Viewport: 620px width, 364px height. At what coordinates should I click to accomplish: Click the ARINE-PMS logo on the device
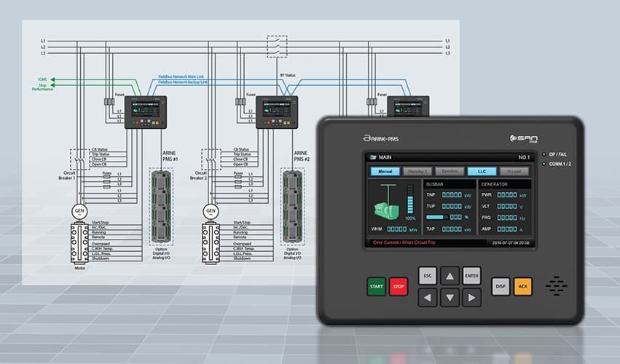click(x=381, y=138)
